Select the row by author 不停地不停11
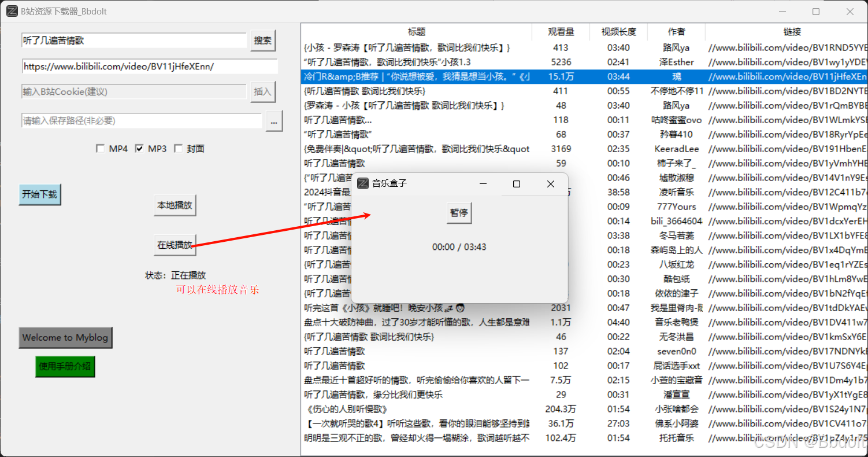The width and height of the screenshot is (868, 457). (x=584, y=91)
